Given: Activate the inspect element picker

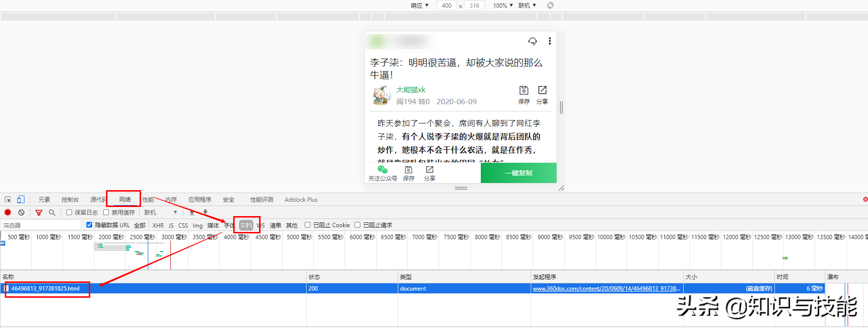Looking at the screenshot, I should coord(8,199).
